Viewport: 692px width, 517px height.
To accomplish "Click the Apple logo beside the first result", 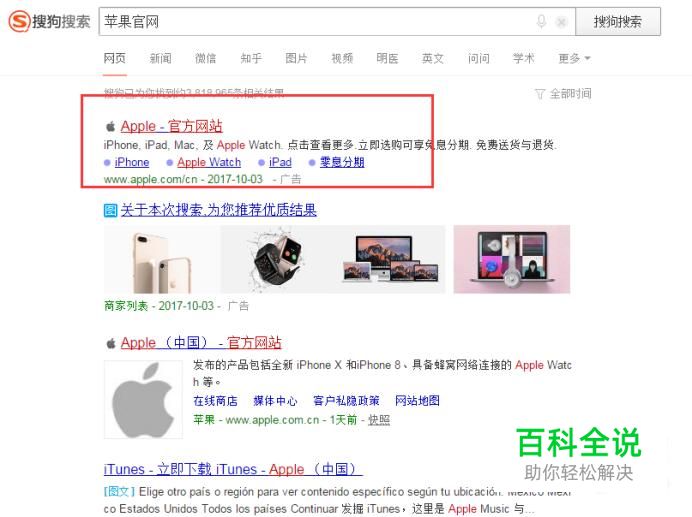I will 110,127.
